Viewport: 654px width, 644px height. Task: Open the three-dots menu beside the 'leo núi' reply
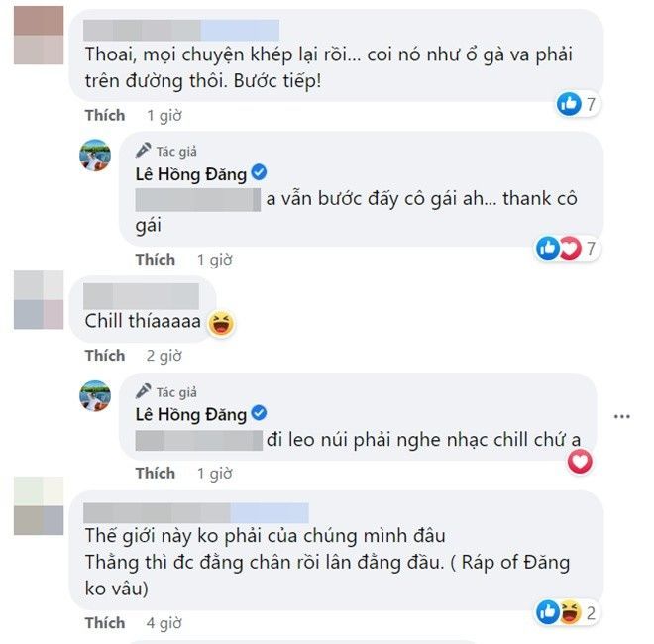tap(622, 416)
